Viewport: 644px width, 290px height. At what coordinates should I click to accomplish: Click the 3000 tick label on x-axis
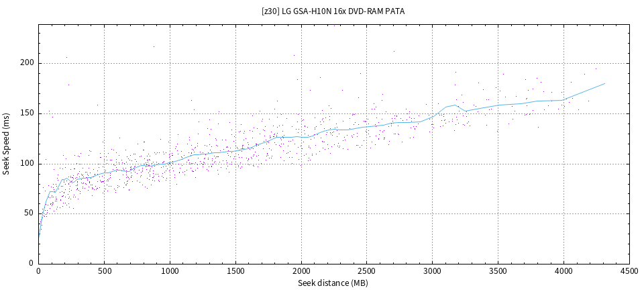(432, 272)
